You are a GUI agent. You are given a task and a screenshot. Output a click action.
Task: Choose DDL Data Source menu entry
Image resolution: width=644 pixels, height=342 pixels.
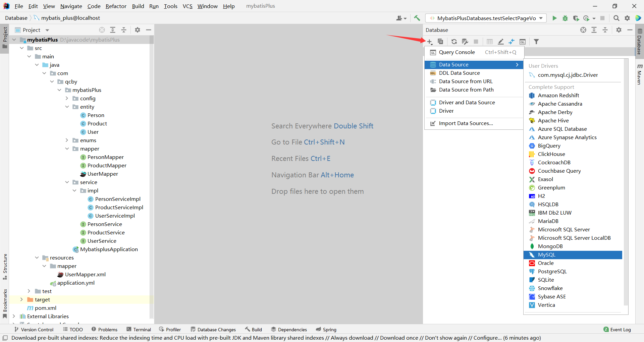(x=474, y=73)
